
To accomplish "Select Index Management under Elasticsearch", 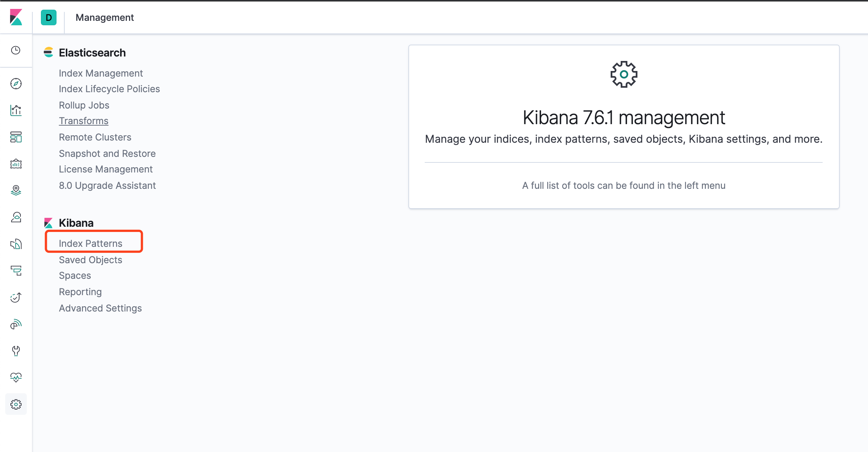I will tap(101, 73).
